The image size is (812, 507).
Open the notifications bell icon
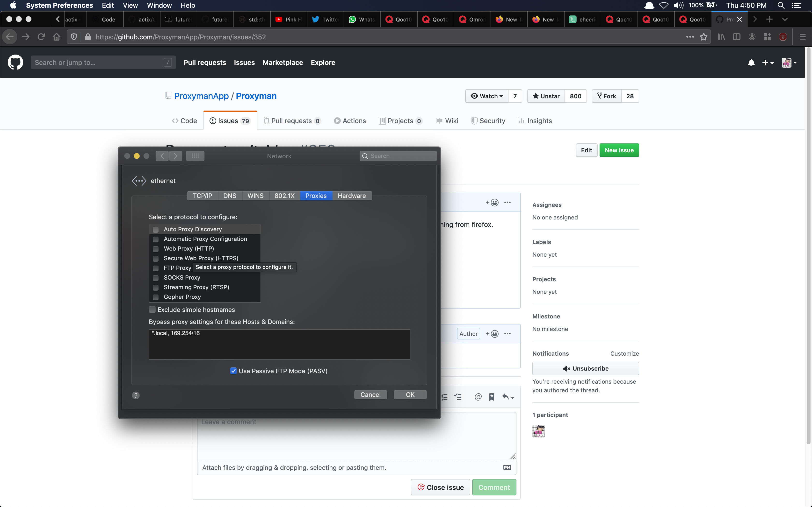[x=751, y=63]
